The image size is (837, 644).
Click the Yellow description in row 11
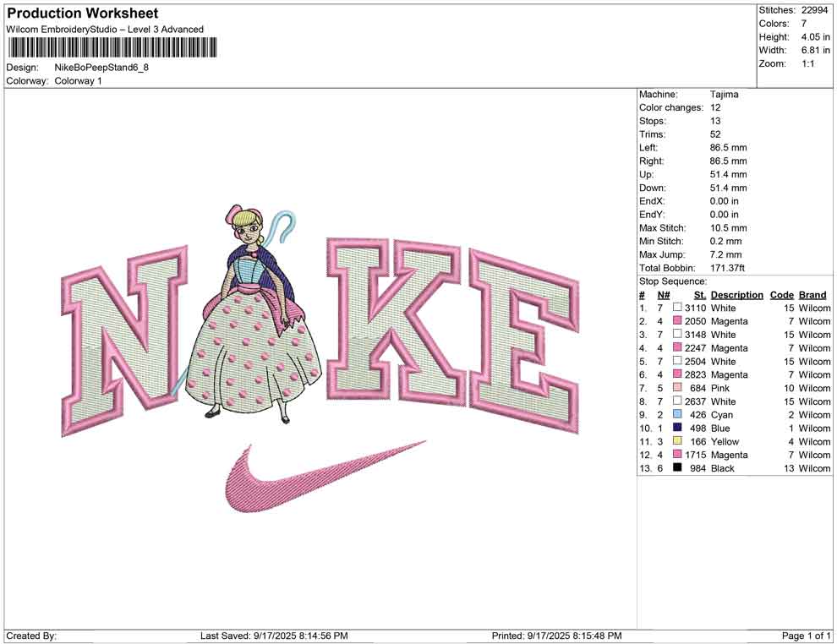click(x=725, y=440)
